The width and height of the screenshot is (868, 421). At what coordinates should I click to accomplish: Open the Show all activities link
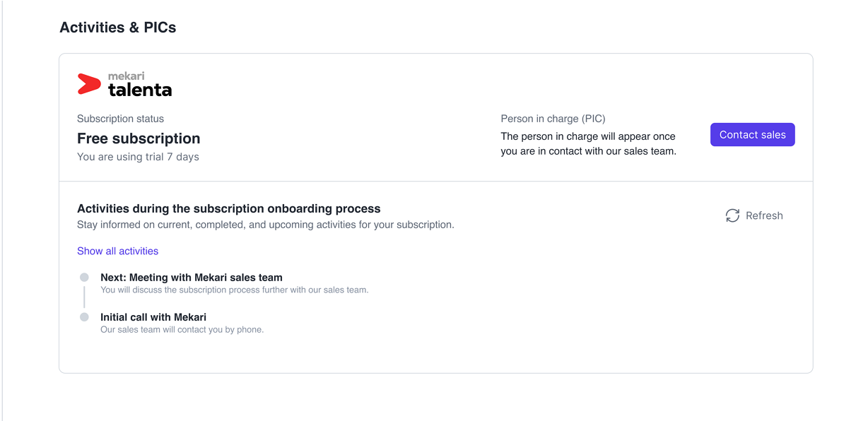(117, 251)
